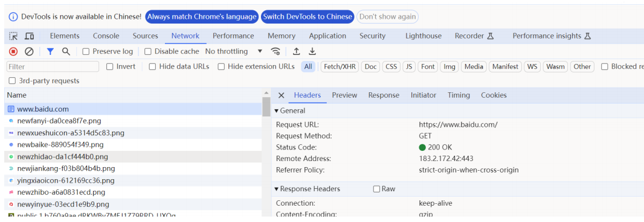Filter requests by WS
This screenshot has height=222, width=644.
coord(532,66)
